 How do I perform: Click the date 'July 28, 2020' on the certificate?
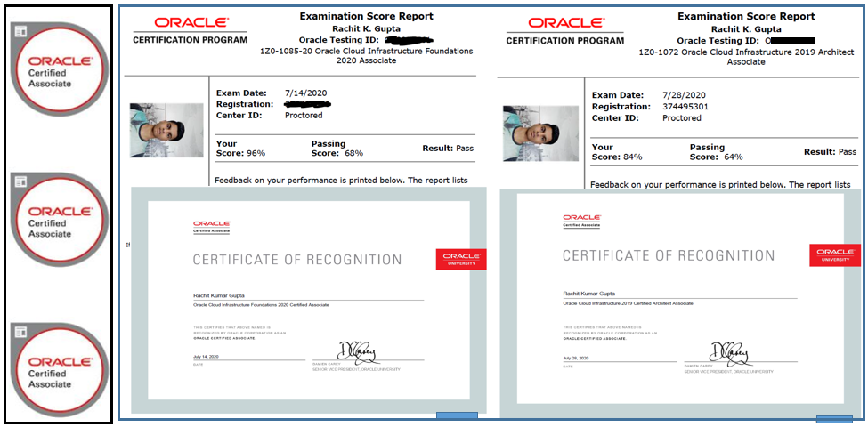coord(576,359)
